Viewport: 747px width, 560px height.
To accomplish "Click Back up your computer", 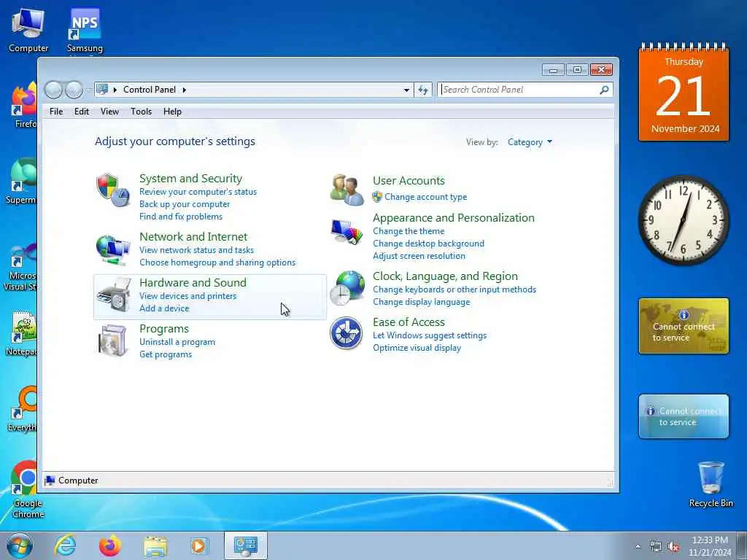I will click(x=185, y=204).
